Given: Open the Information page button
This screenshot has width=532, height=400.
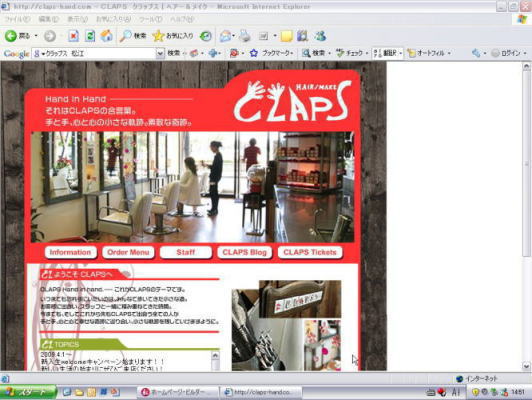Looking at the screenshot, I should (x=71, y=252).
